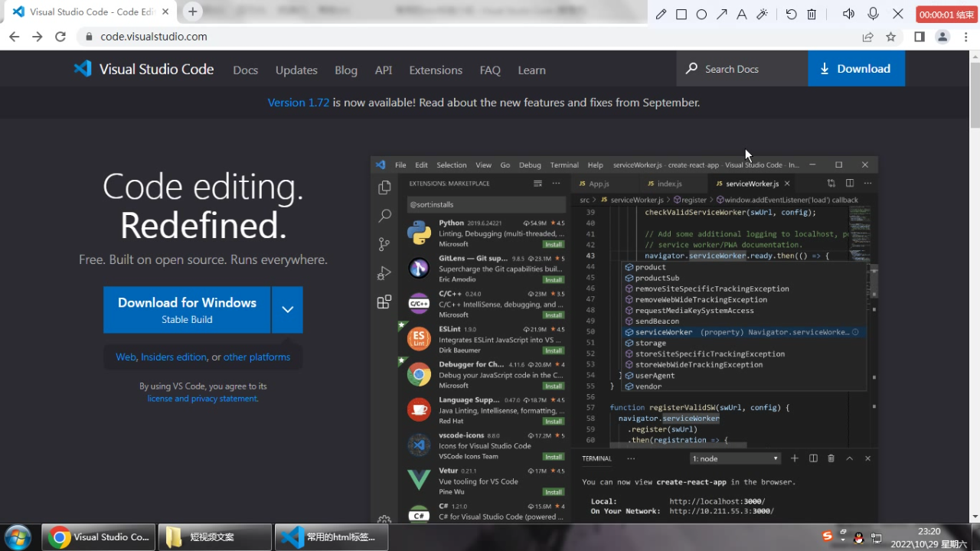Go back in browser history

coord(14,37)
